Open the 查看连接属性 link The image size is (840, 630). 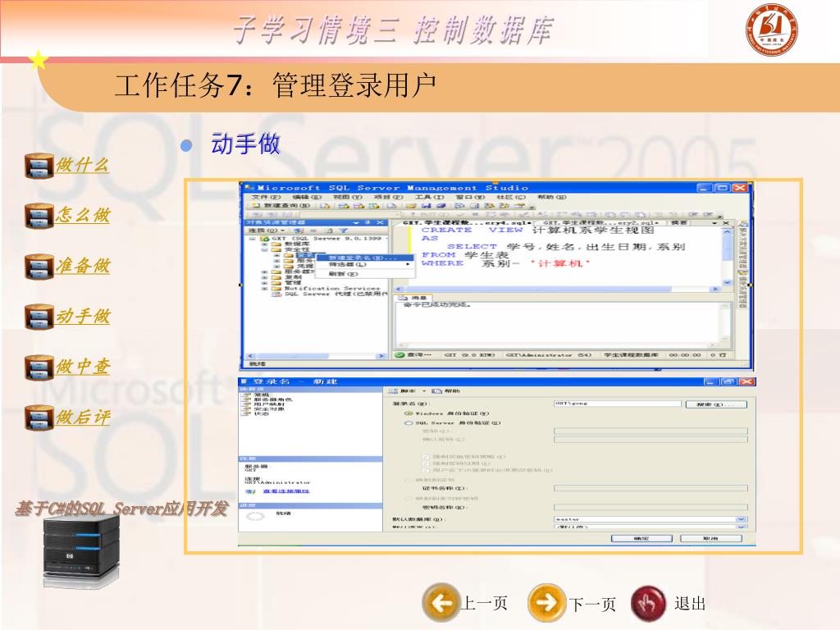[286, 491]
